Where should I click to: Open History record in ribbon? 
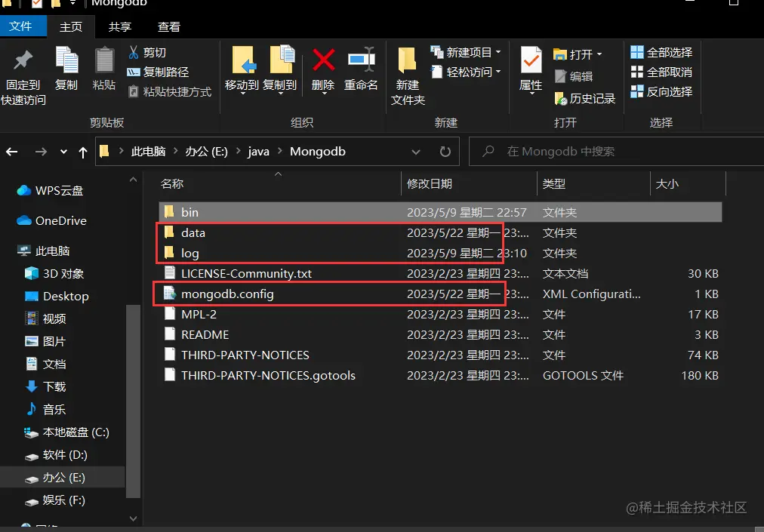[x=584, y=98]
